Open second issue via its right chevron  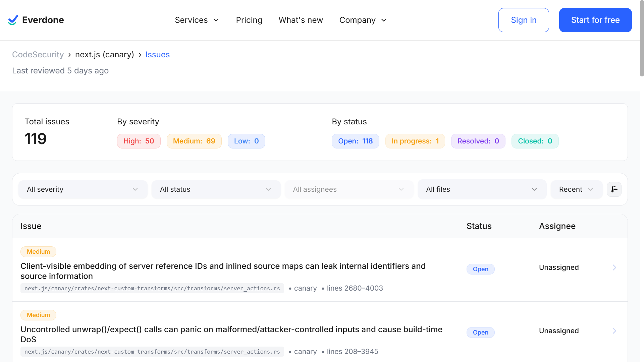(614, 331)
